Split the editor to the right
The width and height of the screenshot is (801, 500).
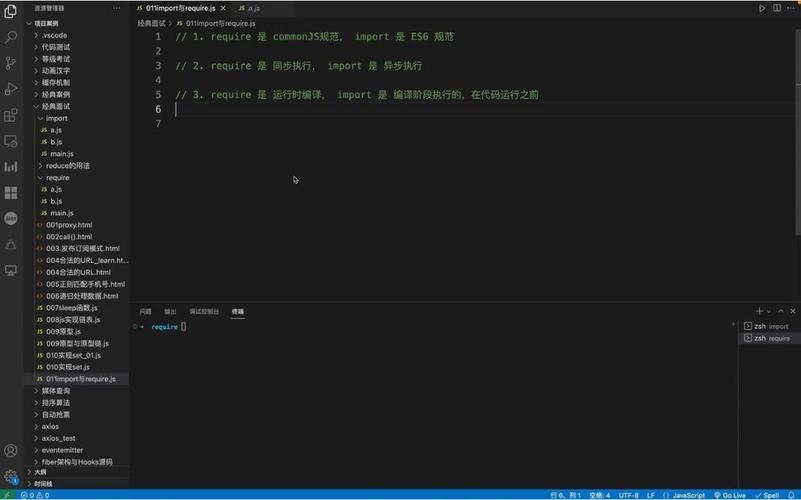(776, 8)
